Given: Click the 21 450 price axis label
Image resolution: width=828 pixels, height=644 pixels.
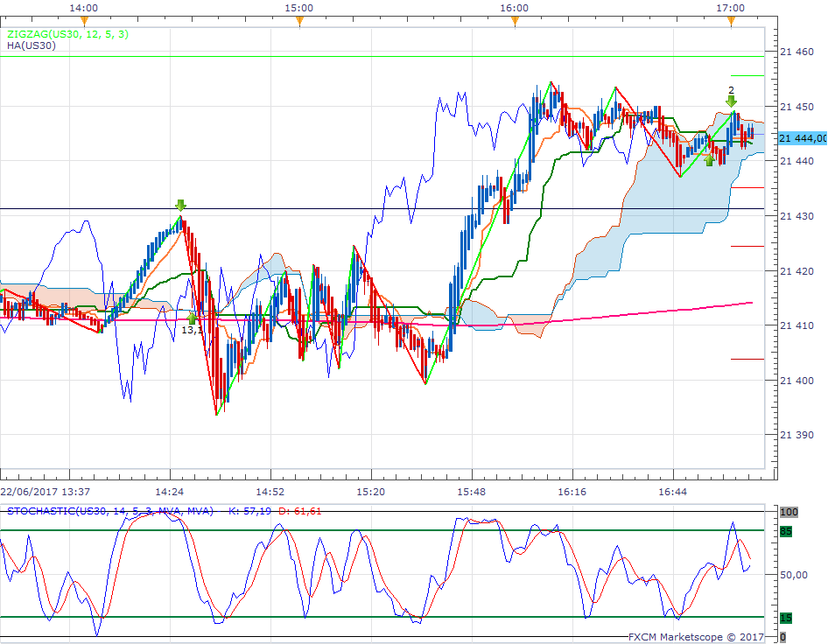Looking at the screenshot, I should point(796,107).
